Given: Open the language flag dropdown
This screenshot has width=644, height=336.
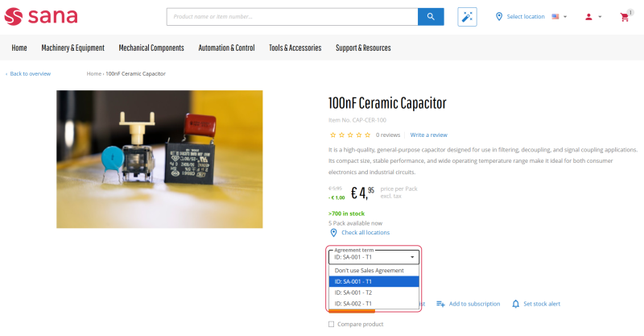Looking at the screenshot, I should click(559, 17).
